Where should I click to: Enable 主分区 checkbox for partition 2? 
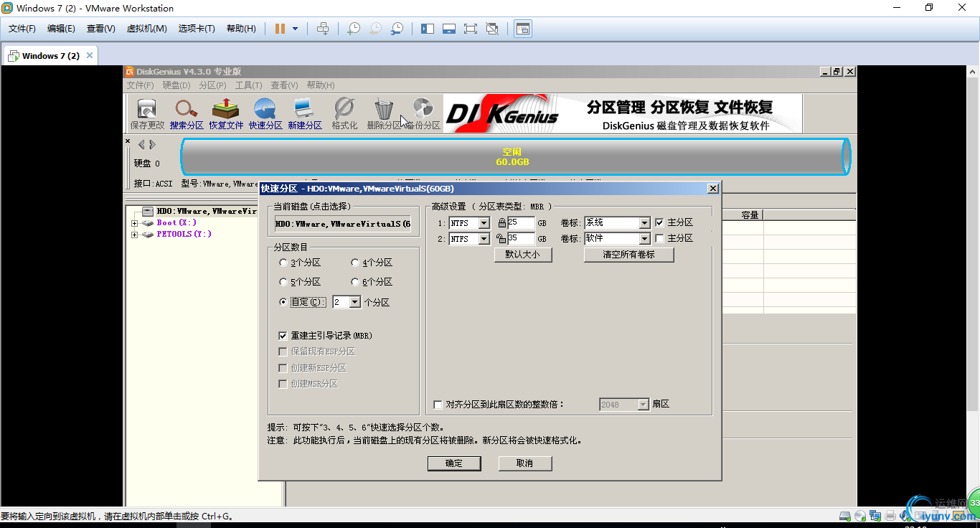point(659,238)
